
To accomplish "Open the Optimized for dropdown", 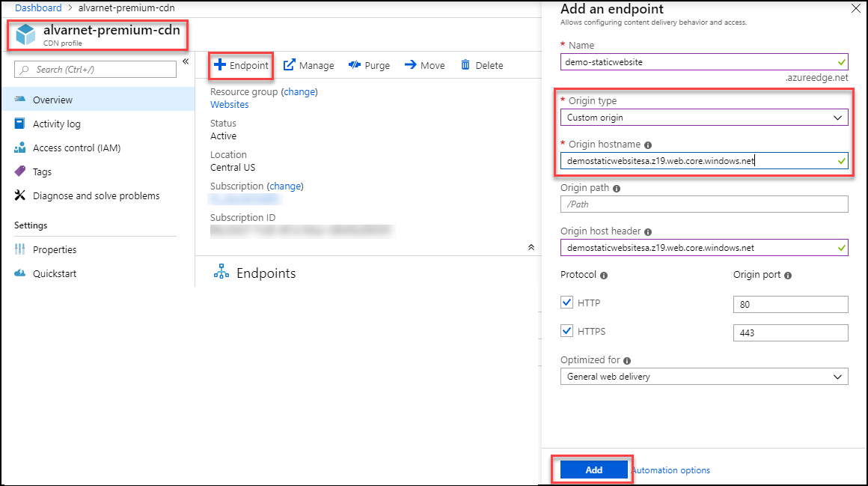I will tap(704, 376).
